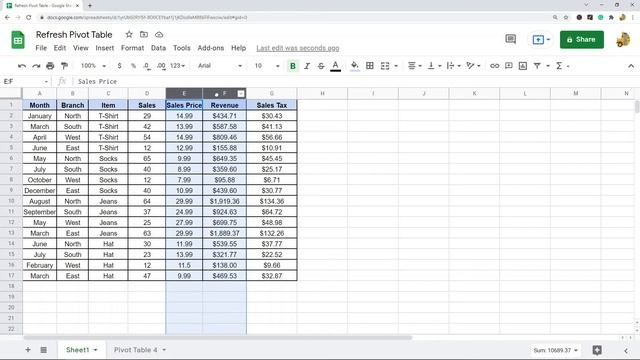
Task: Open comment history icon
Action: coord(511,39)
